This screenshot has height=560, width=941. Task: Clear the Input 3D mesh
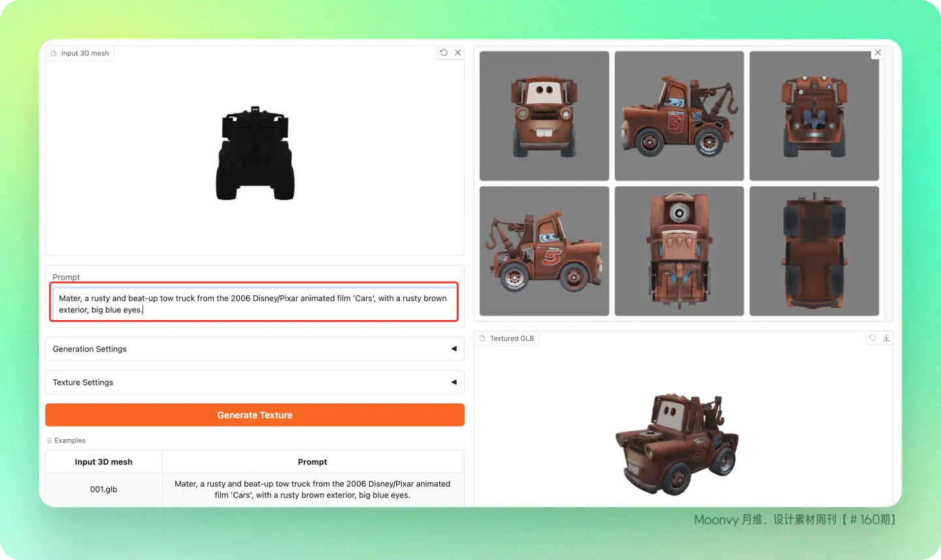[x=458, y=53]
